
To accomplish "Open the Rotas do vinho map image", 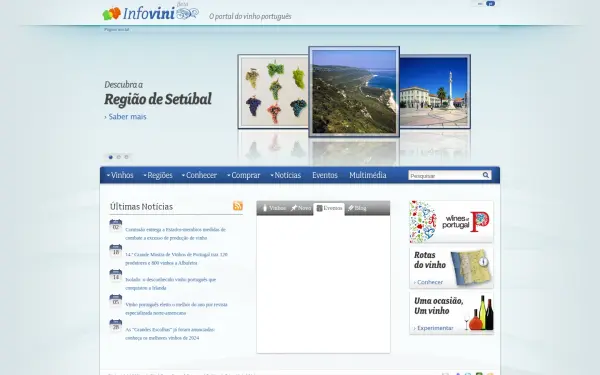I will 470,267.
